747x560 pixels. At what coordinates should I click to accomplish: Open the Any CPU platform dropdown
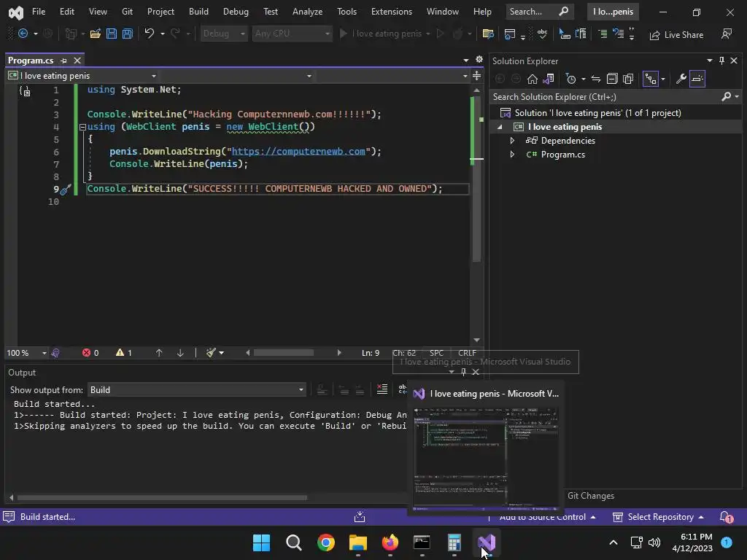(x=292, y=34)
